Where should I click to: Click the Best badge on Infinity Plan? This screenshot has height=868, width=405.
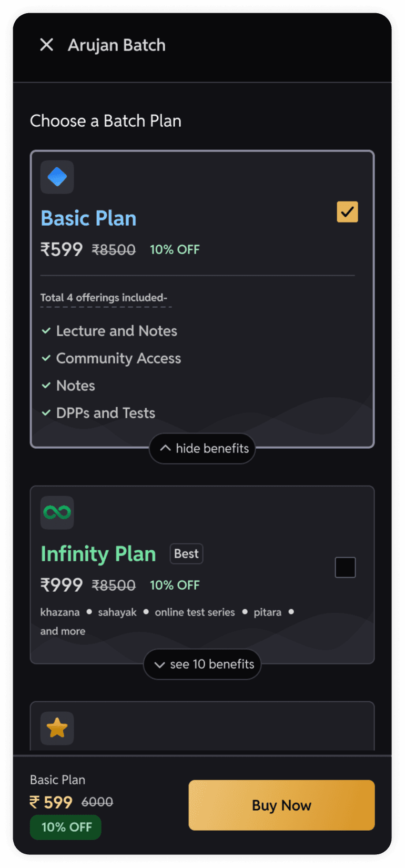[x=186, y=554]
